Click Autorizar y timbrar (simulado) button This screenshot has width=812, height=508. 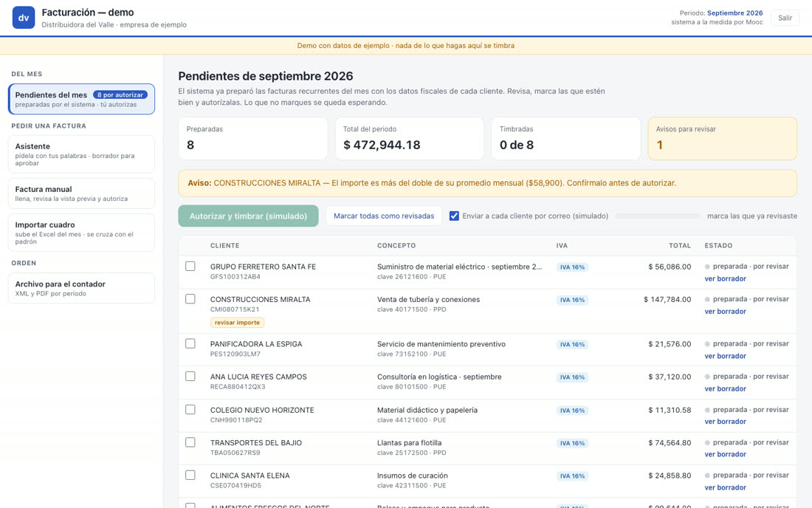(x=248, y=216)
